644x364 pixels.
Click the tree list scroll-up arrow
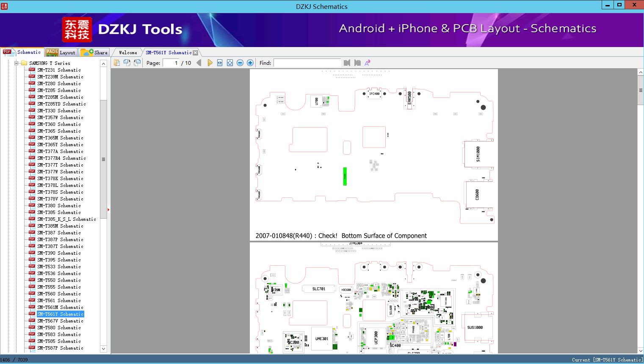(103, 64)
